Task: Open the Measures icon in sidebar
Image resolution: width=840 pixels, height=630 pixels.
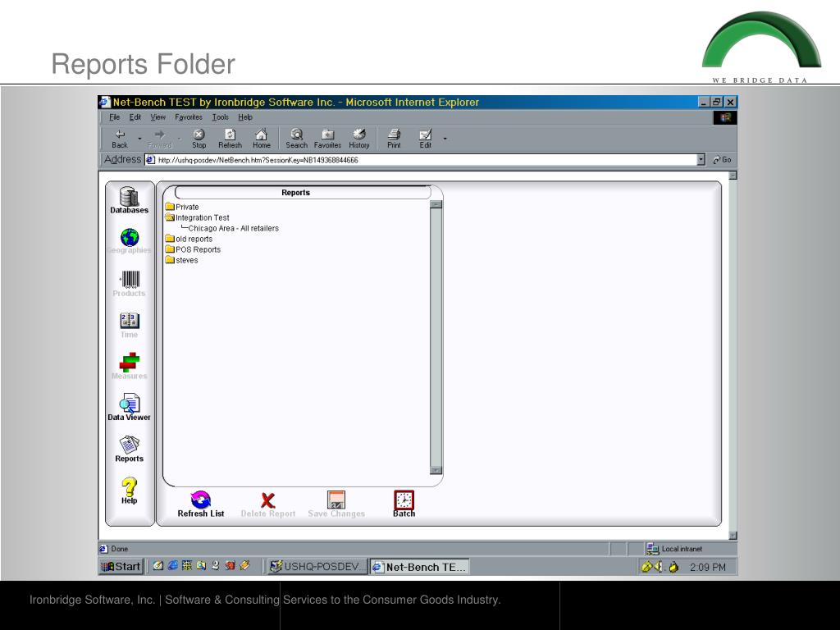Action: [x=130, y=362]
